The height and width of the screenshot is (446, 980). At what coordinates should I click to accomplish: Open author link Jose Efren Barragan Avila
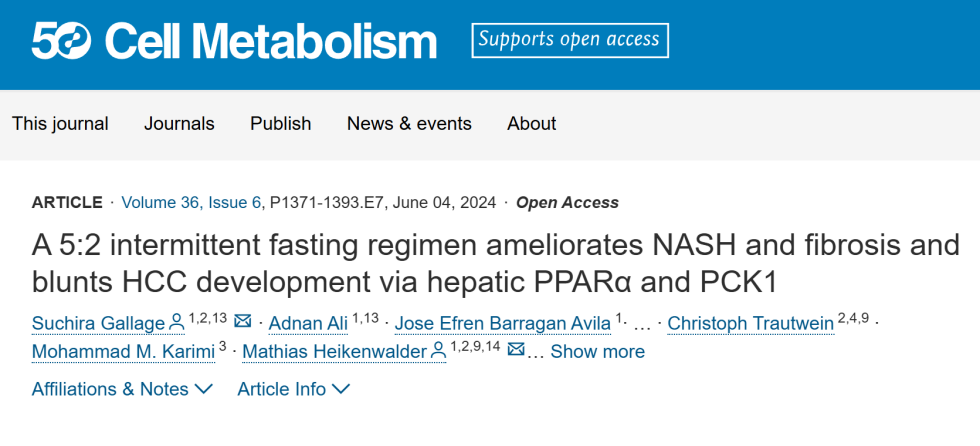coord(503,323)
